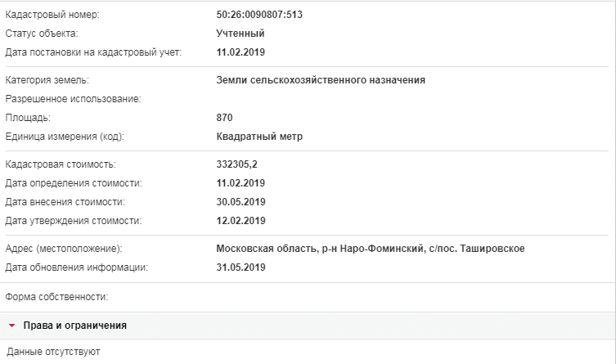Click the area value 870

pyautogui.click(x=224, y=118)
